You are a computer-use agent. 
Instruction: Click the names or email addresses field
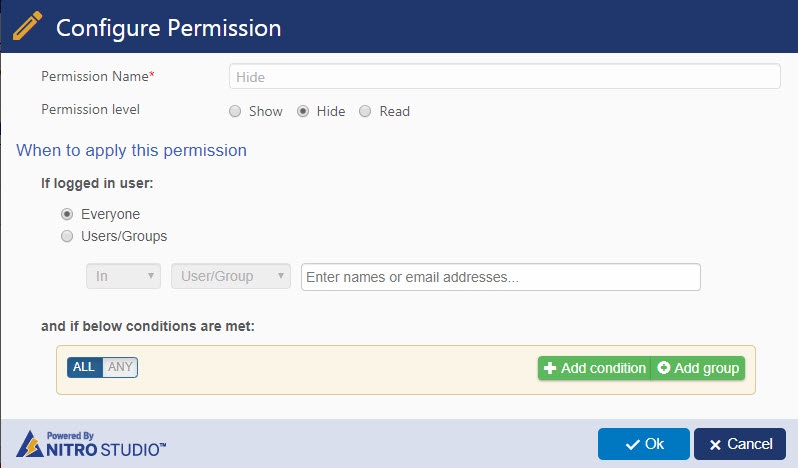tap(500, 276)
